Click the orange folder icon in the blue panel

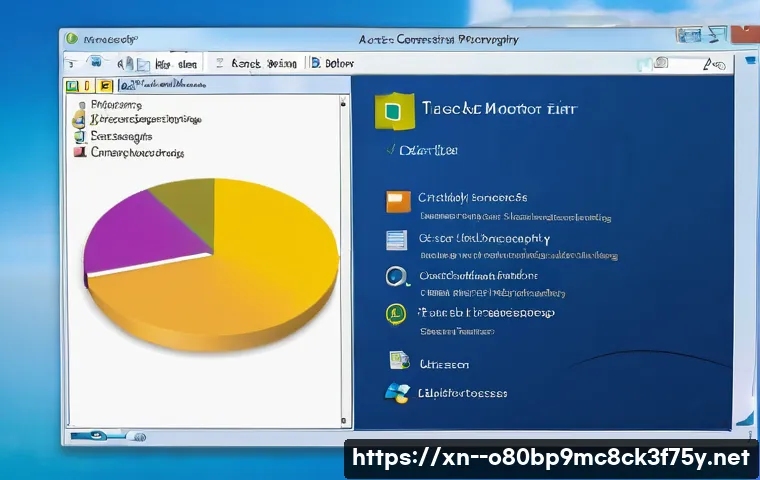pyautogui.click(x=398, y=201)
